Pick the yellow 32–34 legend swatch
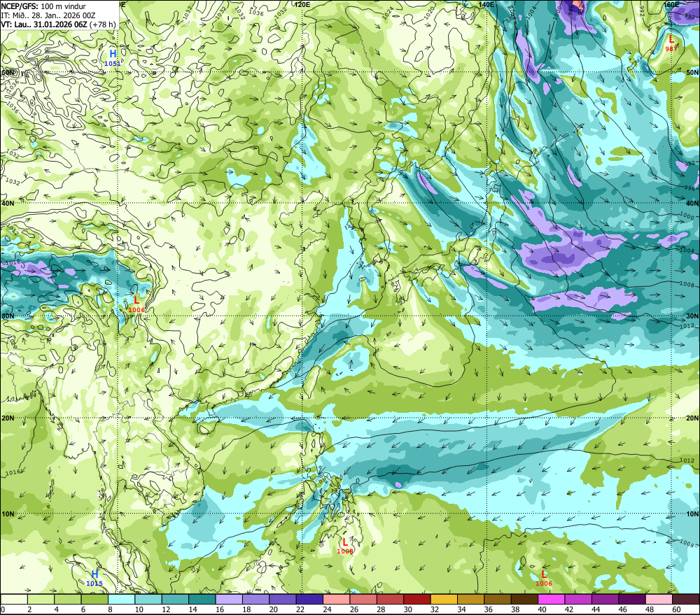Screen dimensions: 700x615 [x=444, y=600]
